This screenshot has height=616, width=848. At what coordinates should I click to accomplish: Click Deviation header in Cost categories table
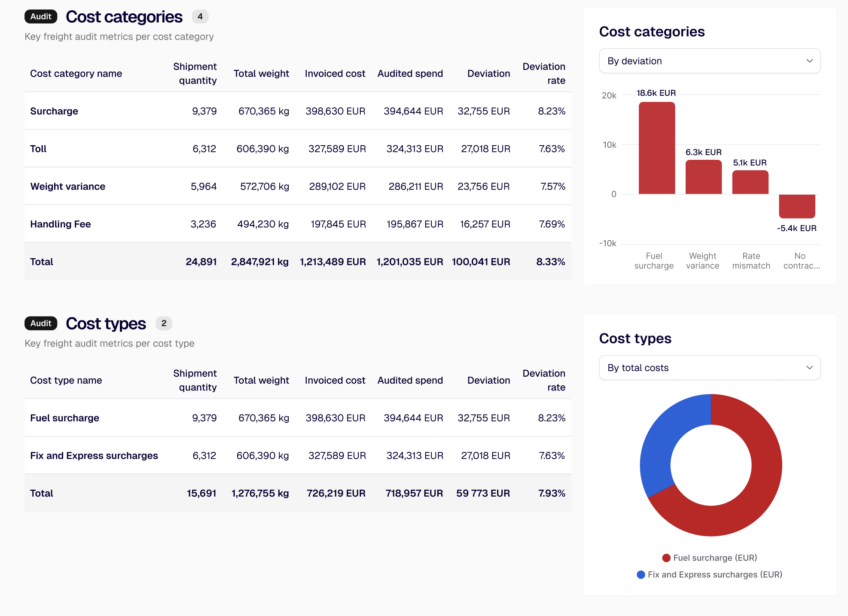489,73
